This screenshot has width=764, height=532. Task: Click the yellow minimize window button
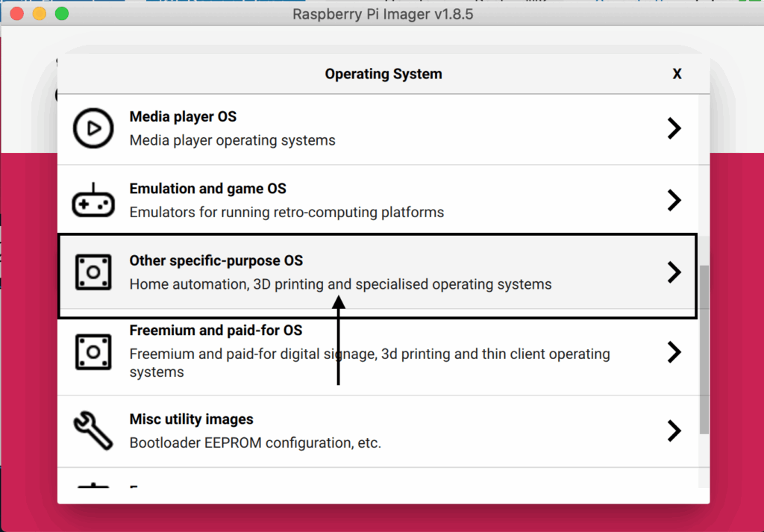40,13
